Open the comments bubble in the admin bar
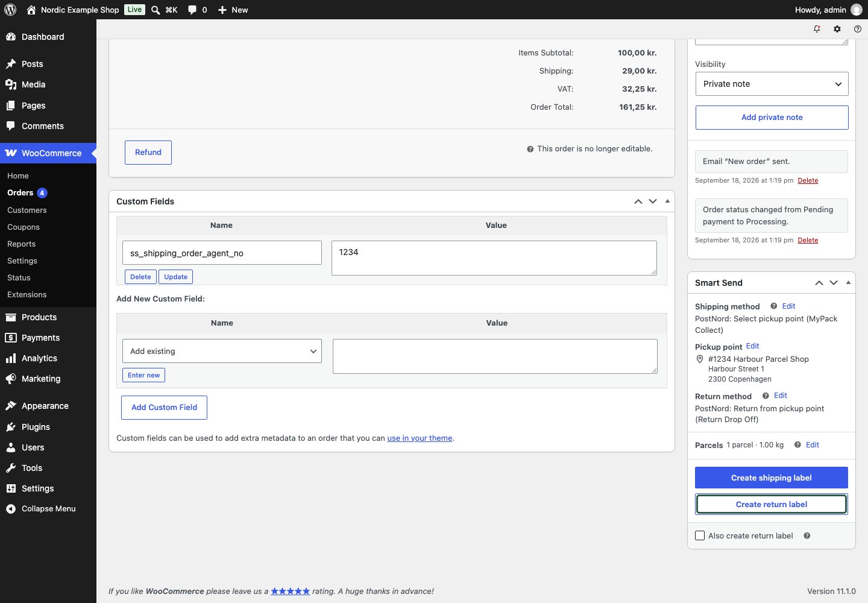Screen dimensions: 868x603 pos(192,10)
